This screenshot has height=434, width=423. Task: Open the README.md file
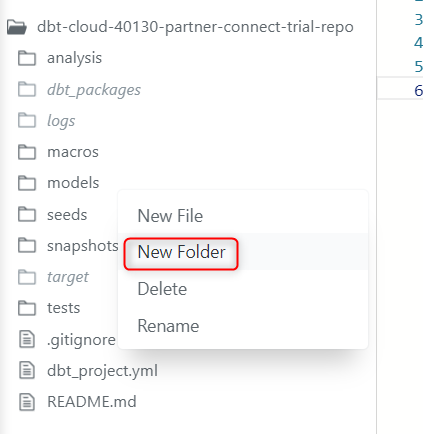(x=92, y=402)
